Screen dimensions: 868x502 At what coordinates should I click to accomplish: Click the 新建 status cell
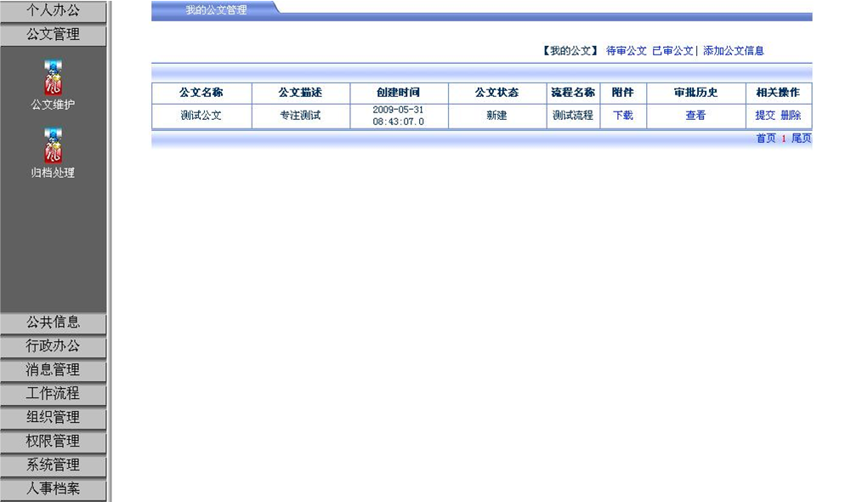497,116
